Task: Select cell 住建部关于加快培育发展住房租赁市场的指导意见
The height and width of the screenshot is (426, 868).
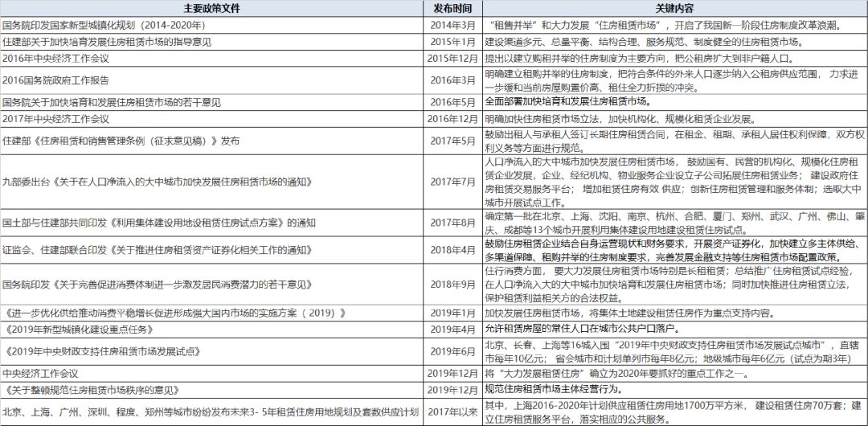Action: point(212,42)
